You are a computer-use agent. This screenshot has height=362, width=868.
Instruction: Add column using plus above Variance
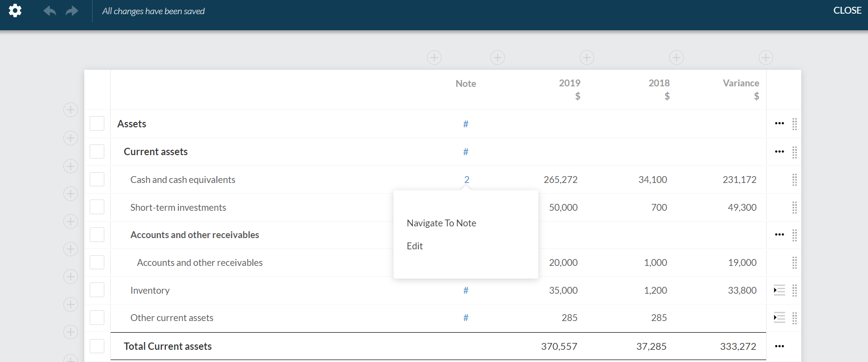pos(766,58)
